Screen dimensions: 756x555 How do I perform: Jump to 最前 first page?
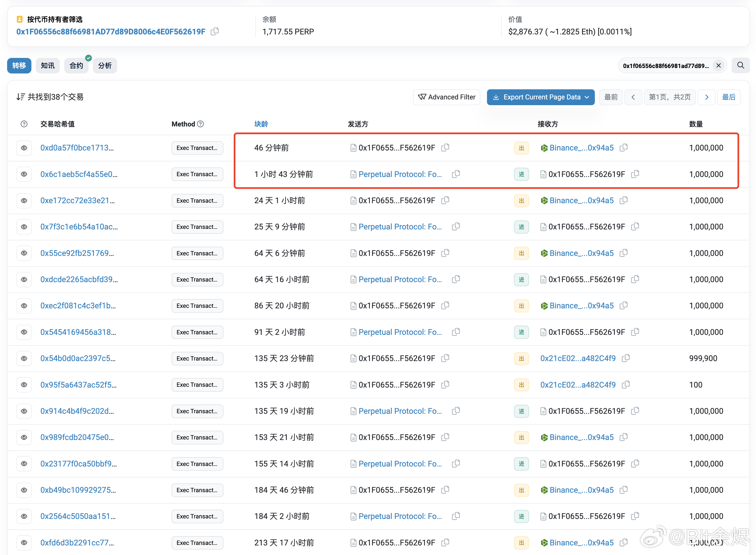[x=611, y=97]
